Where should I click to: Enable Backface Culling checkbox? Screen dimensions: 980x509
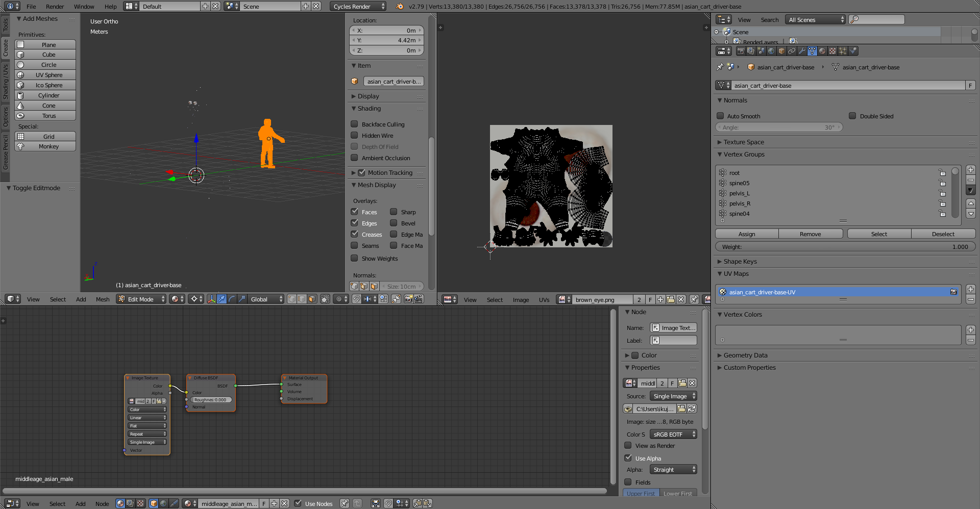click(354, 124)
